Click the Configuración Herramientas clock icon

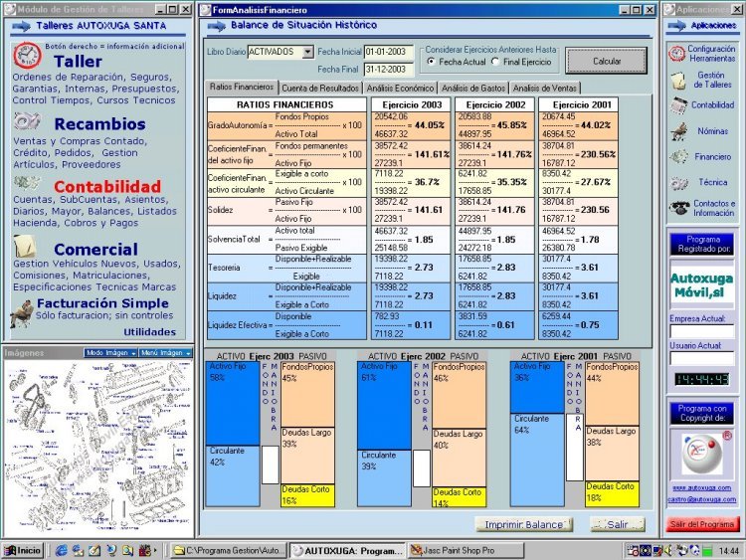pos(676,54)
